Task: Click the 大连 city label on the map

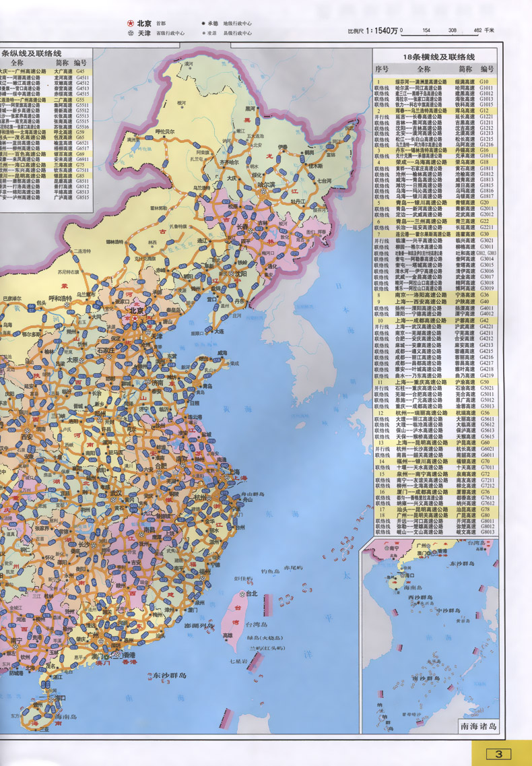Action: click(x=220, y=331)
